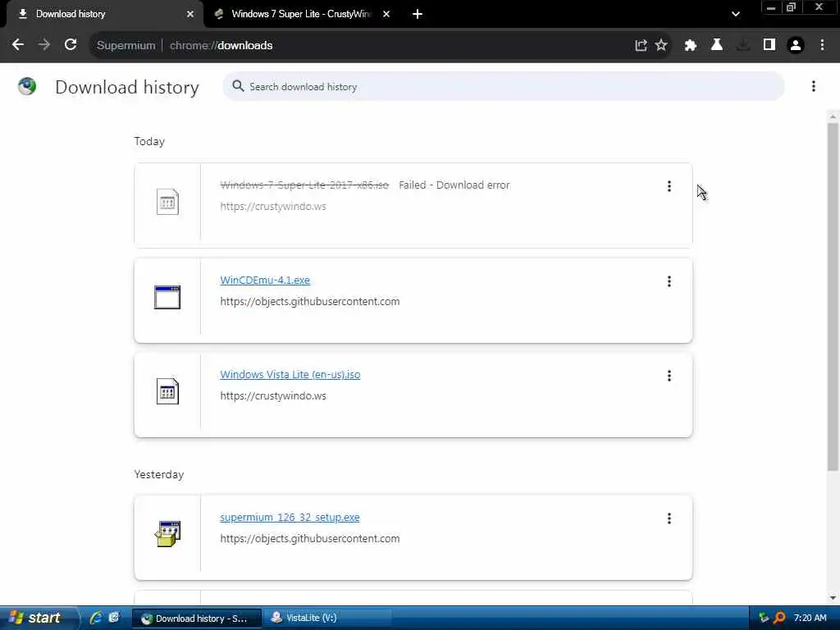This screenshot has height=630, width=840.
Task: Launch Internet Explorer from quick launch
Action: click(x=96, y=618)
